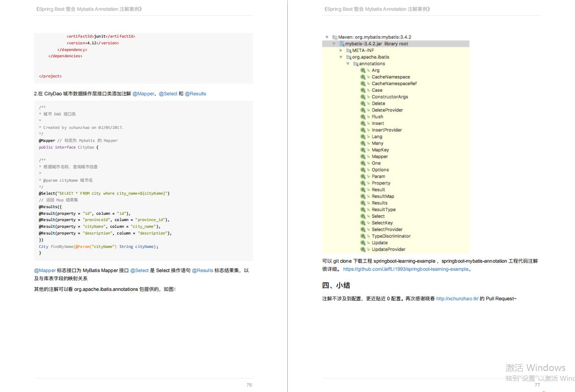Click the Lang annotation icon

tap(363, 136)
